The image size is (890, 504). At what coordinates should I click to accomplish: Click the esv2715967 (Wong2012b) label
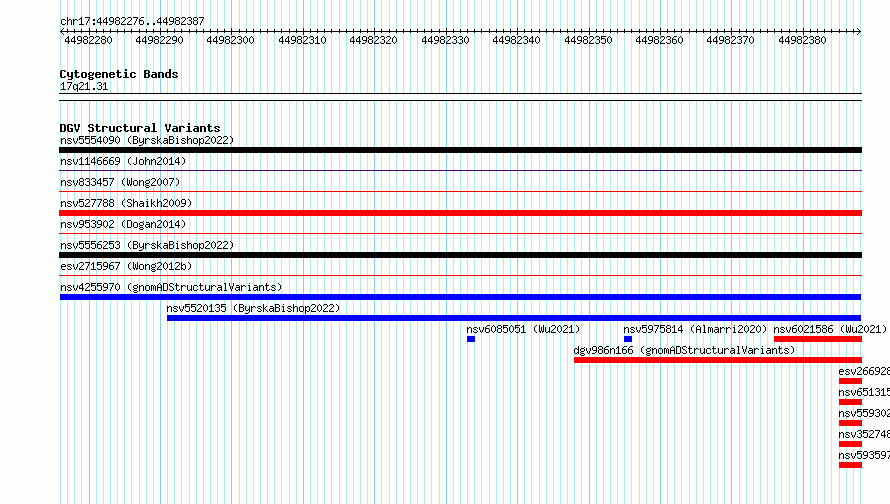pyautogui.click(x=126, y=266)
